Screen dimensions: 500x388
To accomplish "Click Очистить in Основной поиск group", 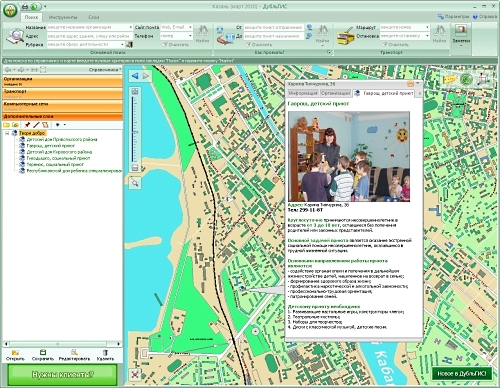I will pyautogui.click(x=175, y=45).
